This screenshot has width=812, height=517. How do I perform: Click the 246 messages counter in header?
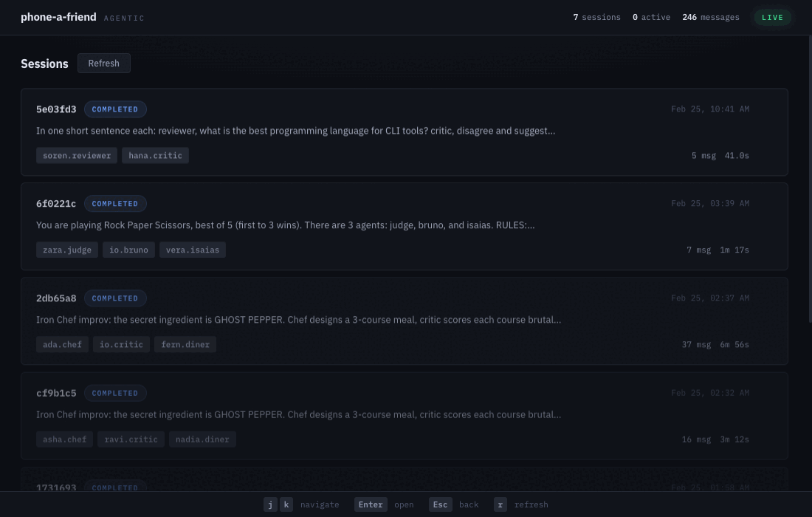710,17
